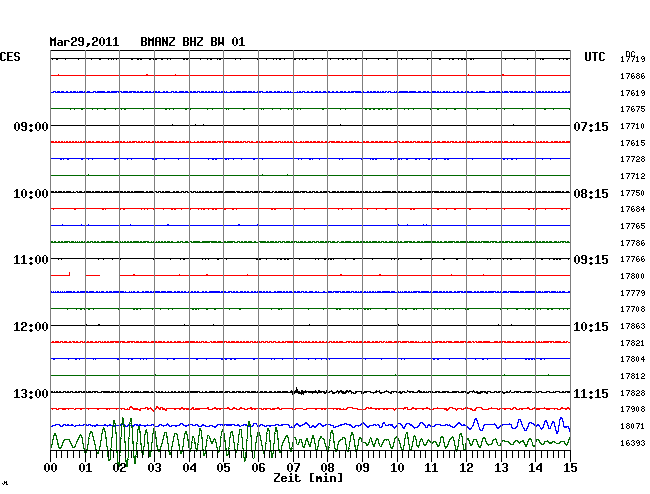Select minute label 02 on time axis

point(120,468)
